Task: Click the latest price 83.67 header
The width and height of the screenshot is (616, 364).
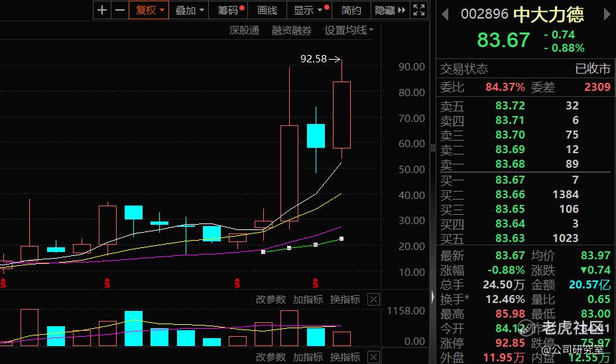Action: click(x=503, y=40)
